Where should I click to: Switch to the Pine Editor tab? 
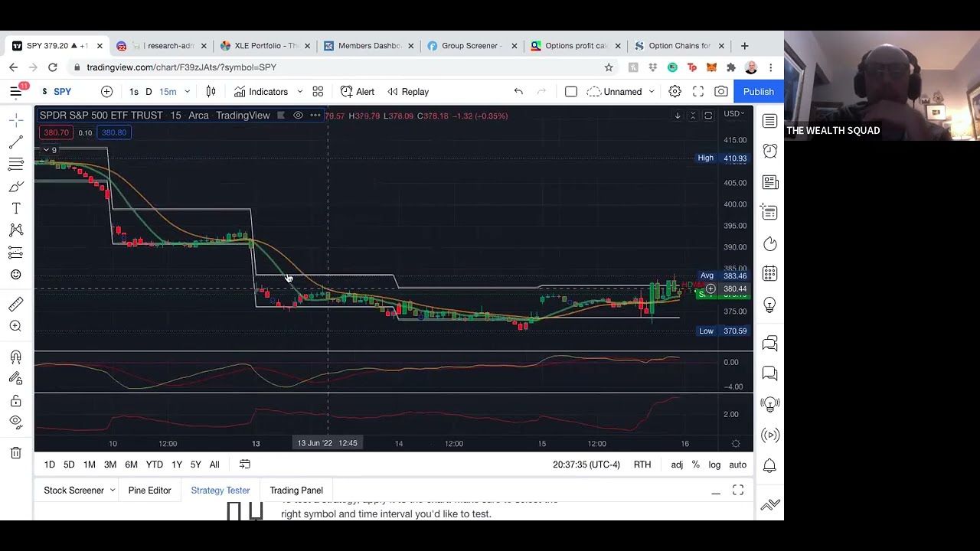tap(149, 491)
